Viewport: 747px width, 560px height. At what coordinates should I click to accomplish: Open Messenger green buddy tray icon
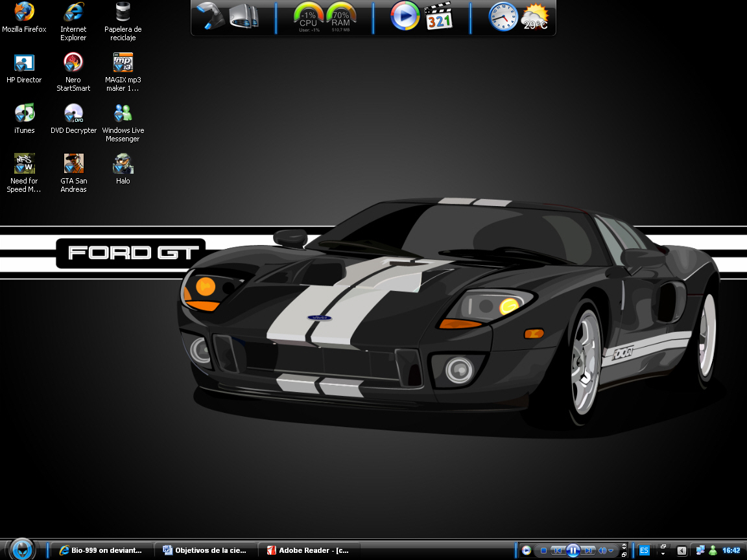pos(713,550)
